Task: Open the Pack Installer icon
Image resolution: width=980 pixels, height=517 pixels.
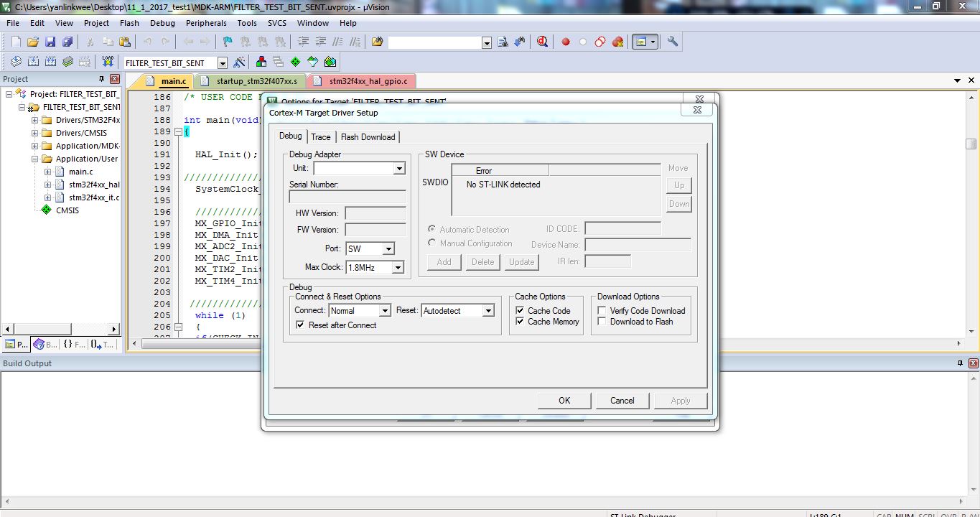Action: point(330,62)
